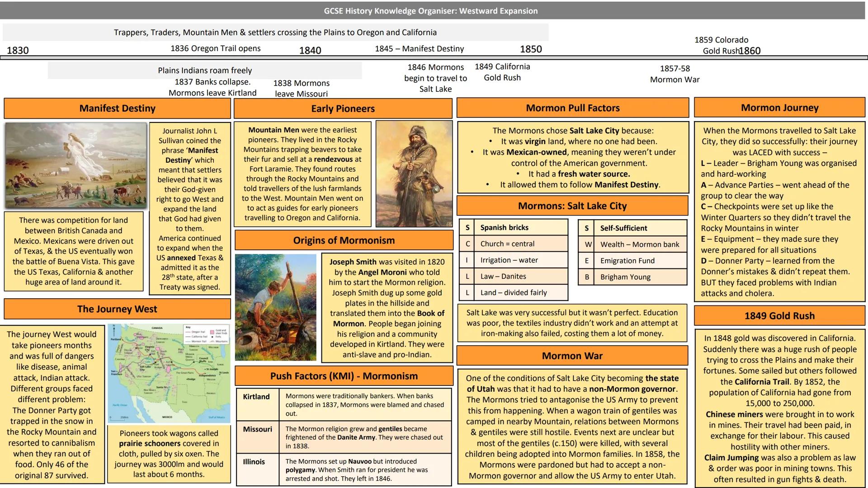
Task: Select the Salt Lake City marker on the map
Action: 145,367
